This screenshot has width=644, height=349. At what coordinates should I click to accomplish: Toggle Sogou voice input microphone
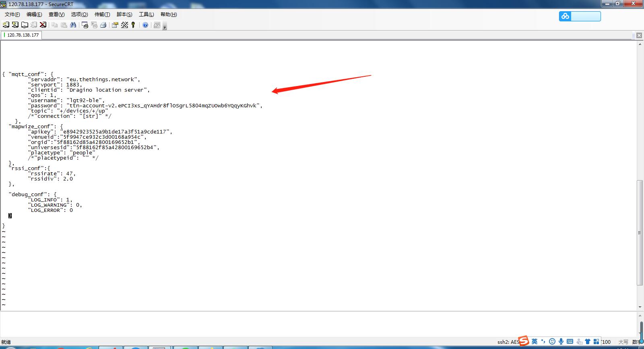point(561,341)
